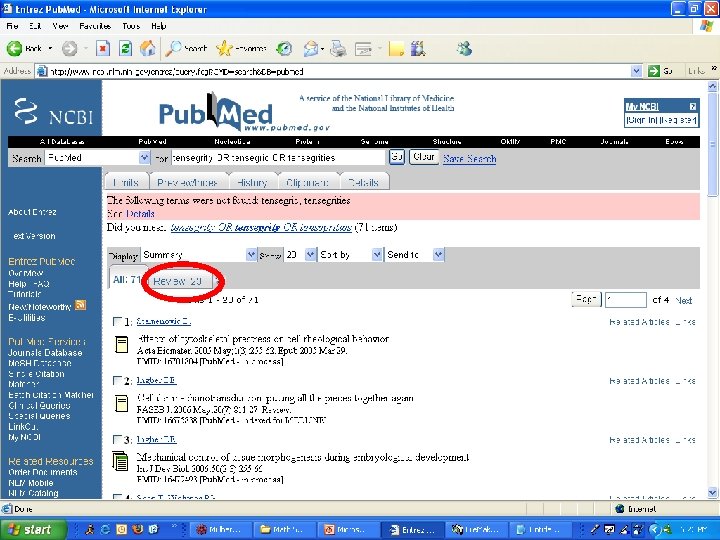The image size is (720, 540).
Task: Click the yellow folder toolbar icon
Action: coord(396,48)
